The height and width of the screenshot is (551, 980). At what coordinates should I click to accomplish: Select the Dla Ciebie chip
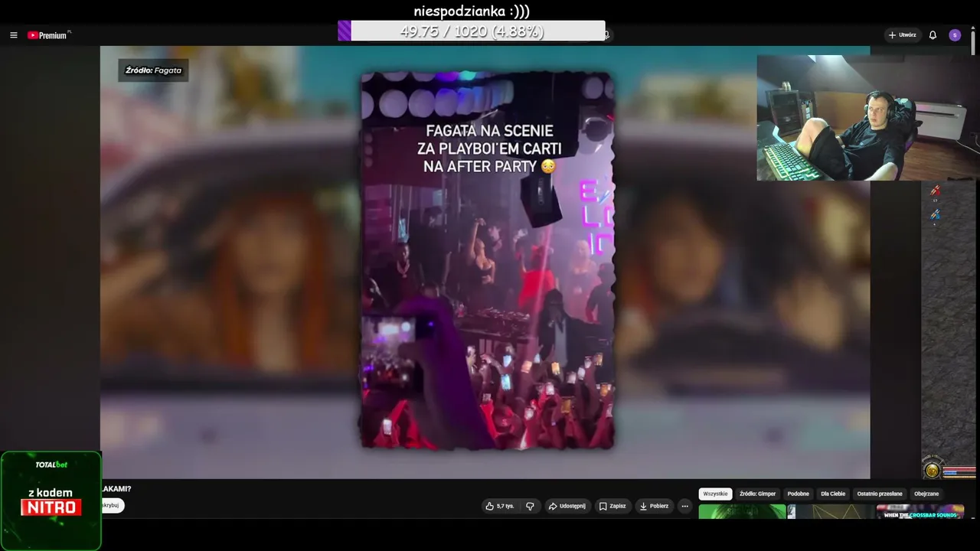click(833, 494)
